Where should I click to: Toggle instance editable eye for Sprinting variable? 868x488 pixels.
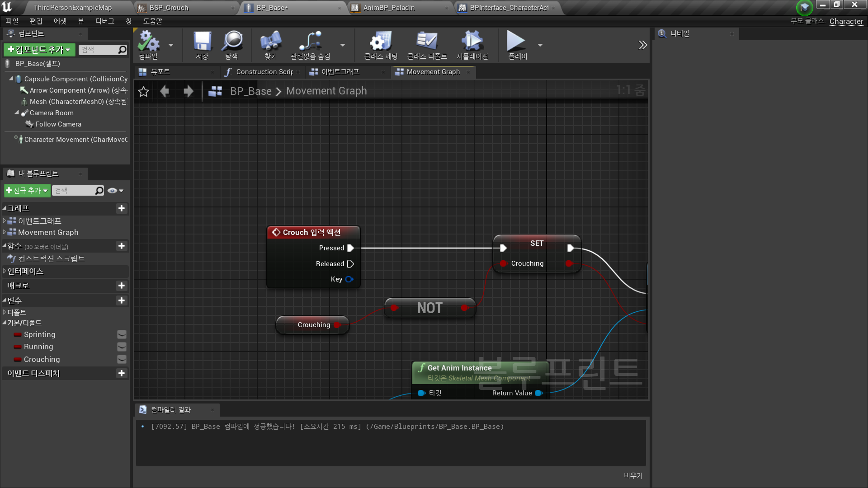[x=121, y=334]
